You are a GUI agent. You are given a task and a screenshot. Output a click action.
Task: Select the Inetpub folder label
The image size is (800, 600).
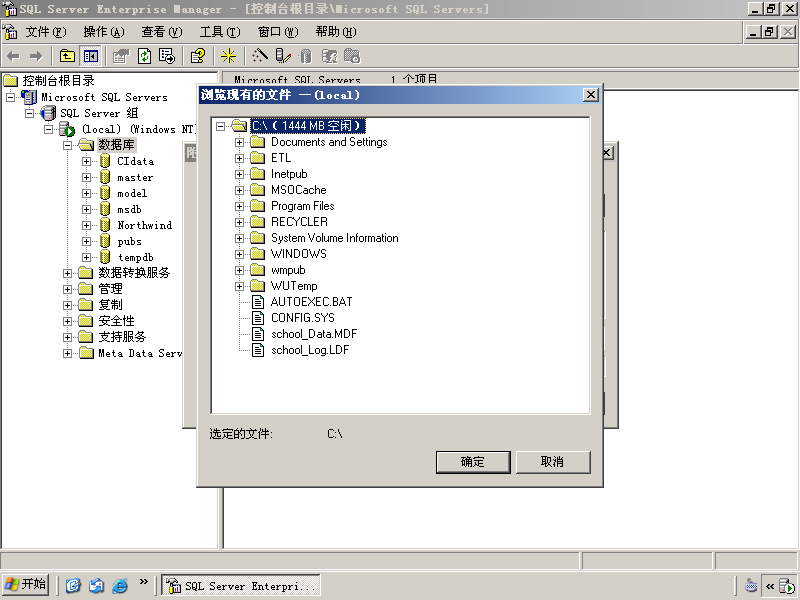289,174
